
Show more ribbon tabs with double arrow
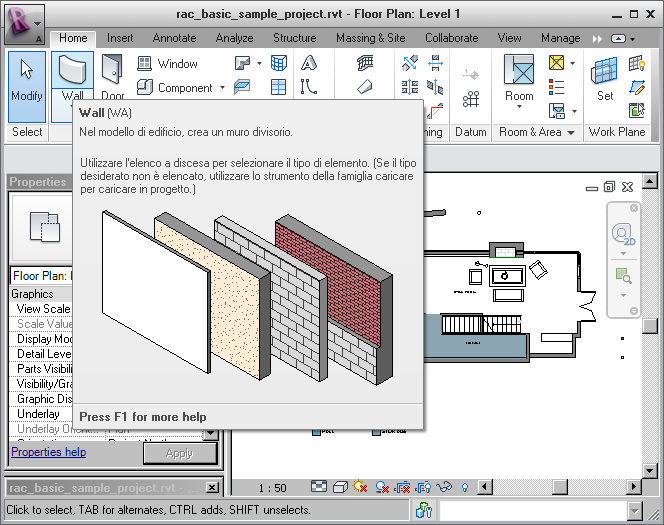597,39
